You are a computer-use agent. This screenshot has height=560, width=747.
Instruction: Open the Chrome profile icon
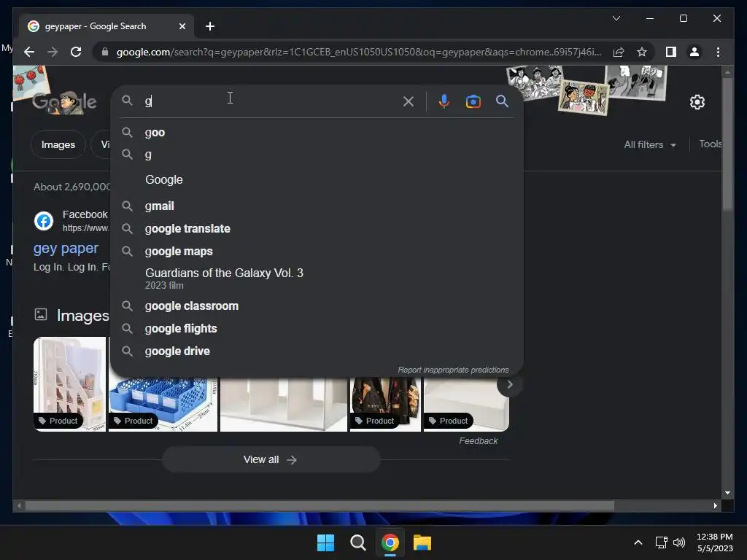694,52
